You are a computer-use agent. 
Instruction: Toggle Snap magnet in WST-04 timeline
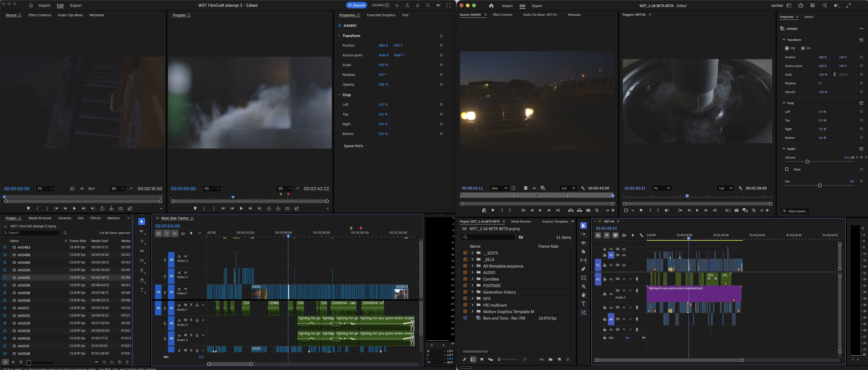tap(606, 236)
